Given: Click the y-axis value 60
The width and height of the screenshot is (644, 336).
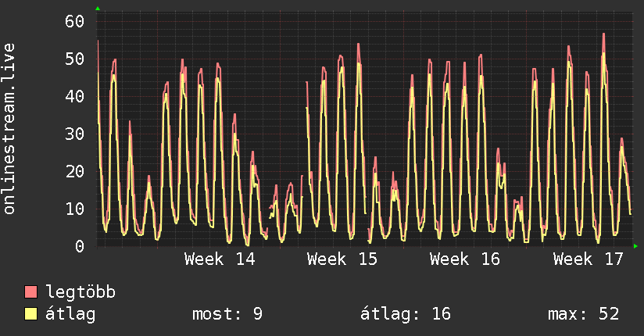Looking at the screenshot, I should 75,21.
